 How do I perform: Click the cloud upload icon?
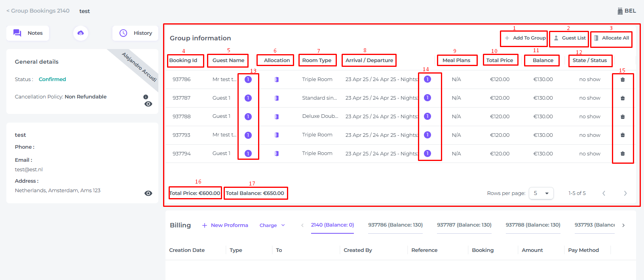(81, 33)
